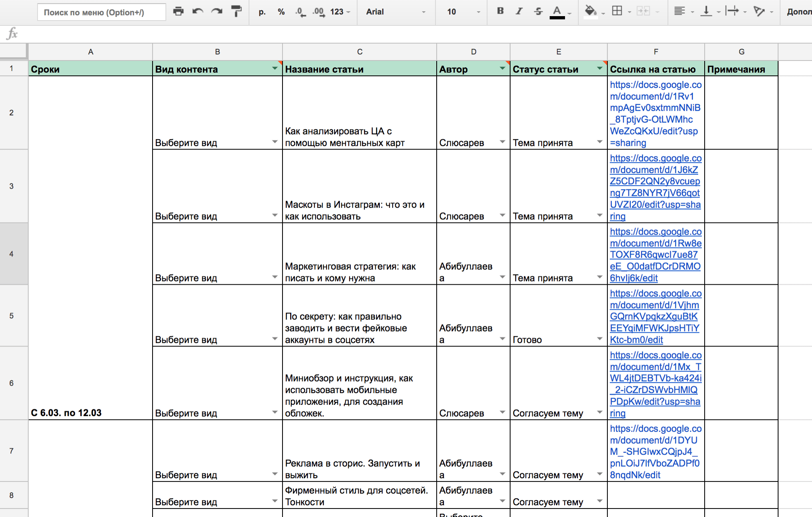Click the formula bar fx icon
812x517 pixels.
point(12,33)
